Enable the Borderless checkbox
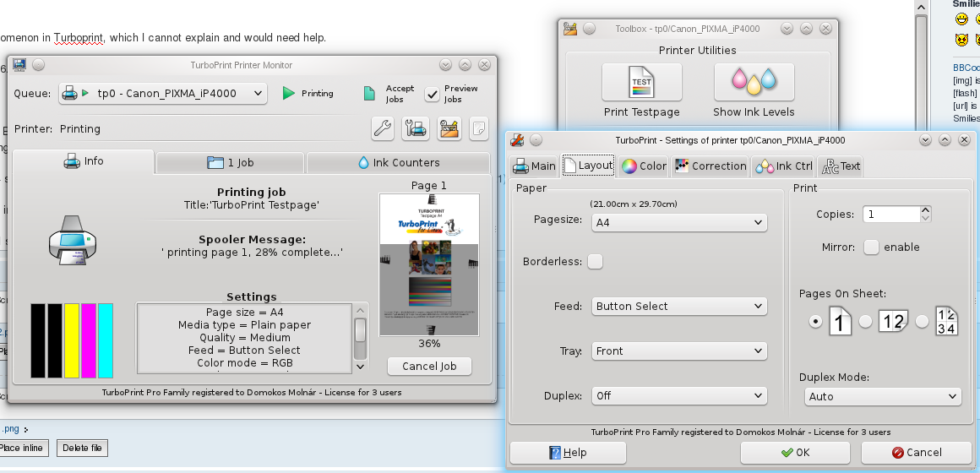This screenshot has height=473, width=980. point(596,262)
